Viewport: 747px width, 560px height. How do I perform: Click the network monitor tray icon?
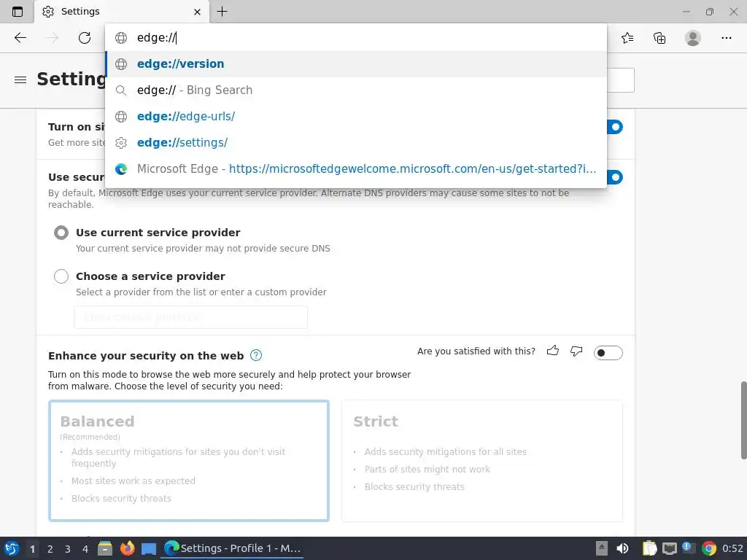click(x=670, y=549)
